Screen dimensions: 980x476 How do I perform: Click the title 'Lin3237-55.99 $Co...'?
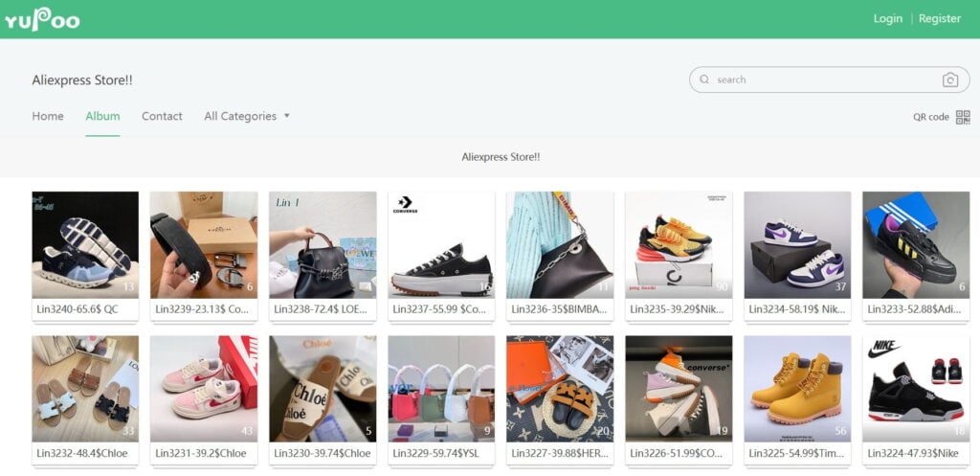[439, 309]
